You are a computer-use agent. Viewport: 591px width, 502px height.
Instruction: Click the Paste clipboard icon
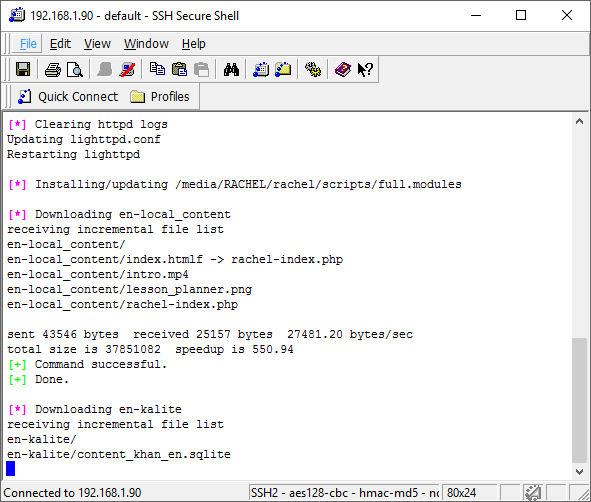pos(179,70)
